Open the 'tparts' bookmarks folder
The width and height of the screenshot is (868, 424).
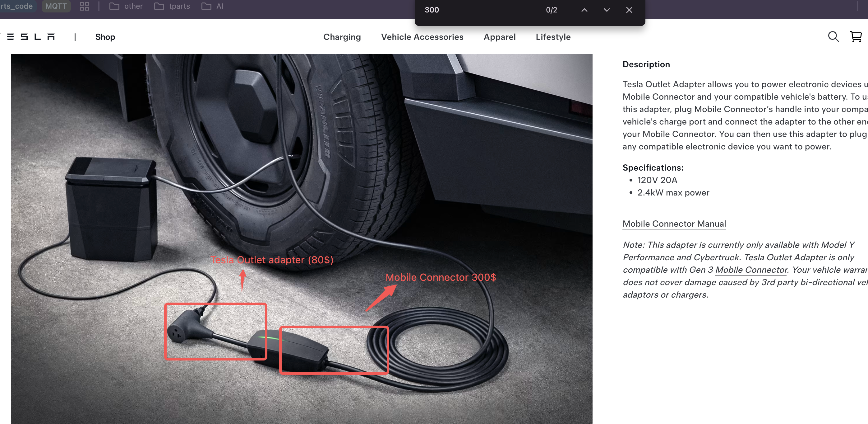coord(172,6)
